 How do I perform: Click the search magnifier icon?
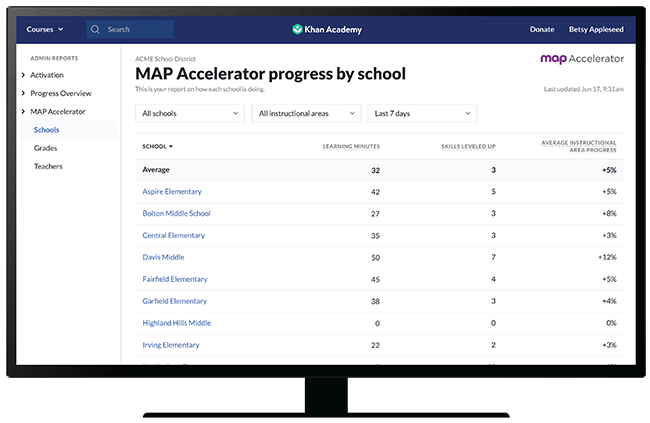pyautogui.click(x=95, y=29)
